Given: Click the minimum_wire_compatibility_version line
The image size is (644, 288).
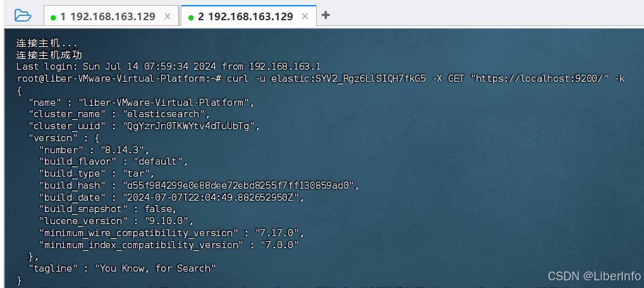Looking at the screenshot, I should pos(172,232).
